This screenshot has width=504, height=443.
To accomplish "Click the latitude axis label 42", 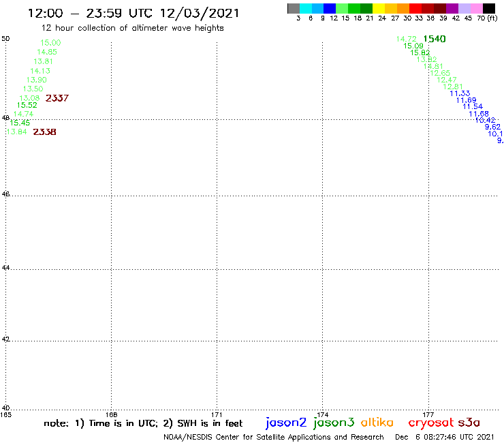I will click(5, 339).
